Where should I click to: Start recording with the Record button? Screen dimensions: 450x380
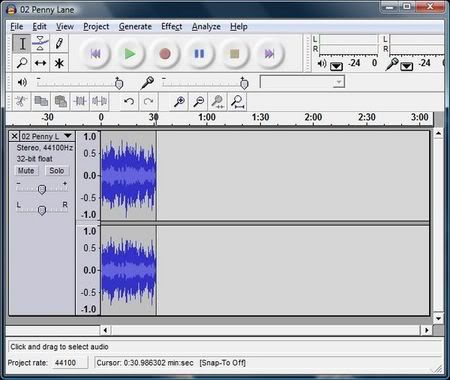click(x=165, y=54)
